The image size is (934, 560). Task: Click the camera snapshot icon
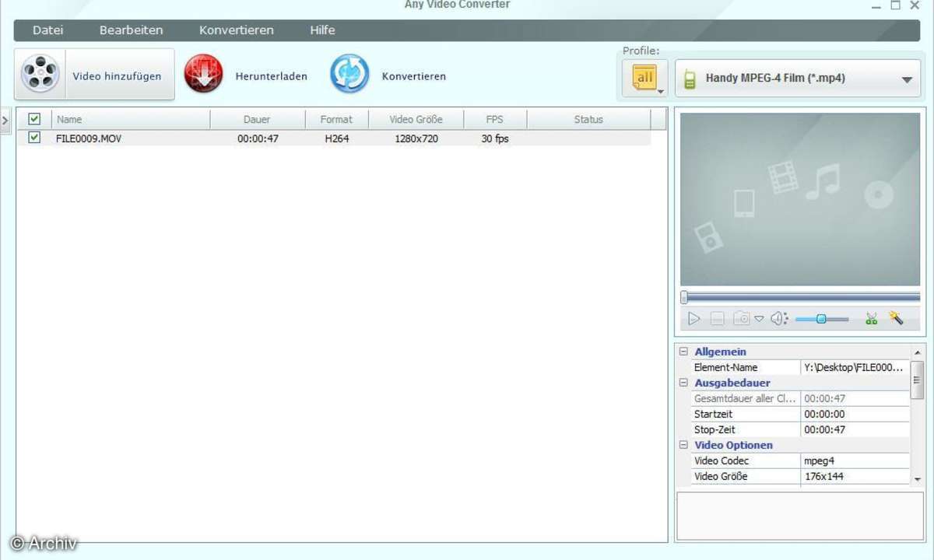(x=742, y=319)
